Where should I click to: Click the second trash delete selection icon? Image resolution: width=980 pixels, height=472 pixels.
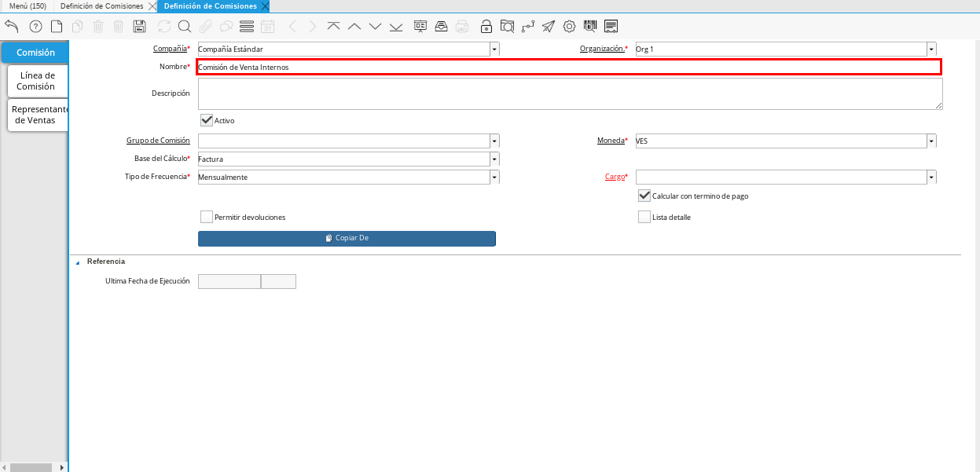[119, 26]
